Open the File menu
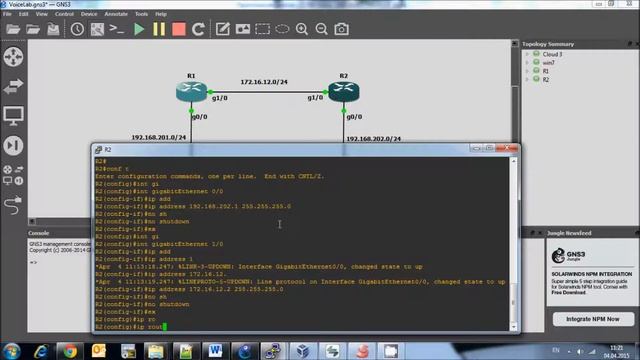The image size is (640, 360). tap(7, 14)
